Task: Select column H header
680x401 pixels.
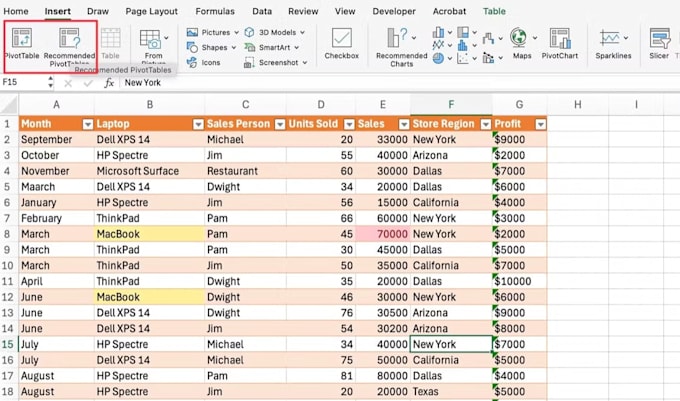Action: click(577, 104)
